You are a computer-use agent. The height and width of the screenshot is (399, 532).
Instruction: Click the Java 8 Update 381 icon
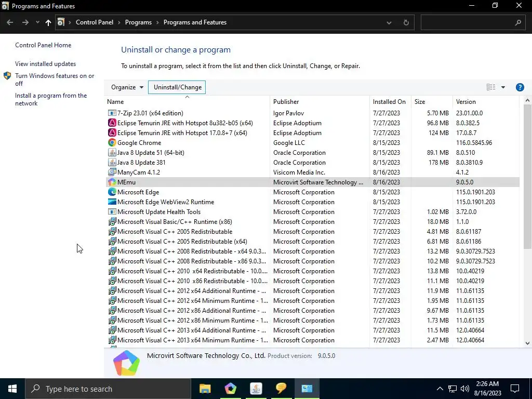pos(112,162)
